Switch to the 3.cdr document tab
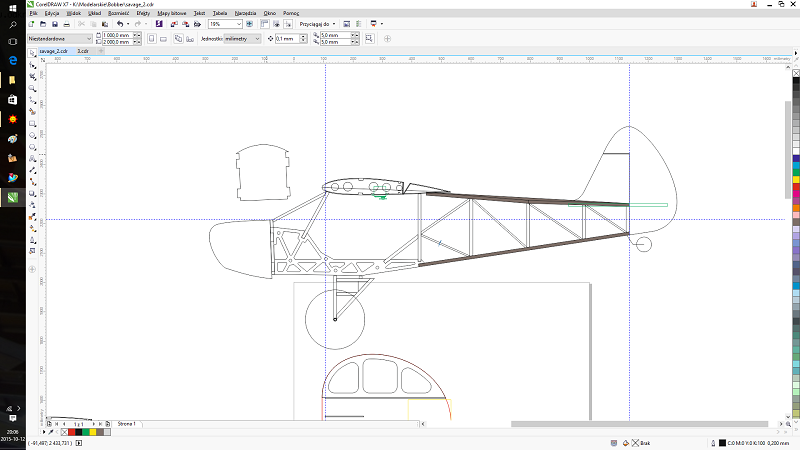This screenshot has height=450, width=800. [83, 51]
